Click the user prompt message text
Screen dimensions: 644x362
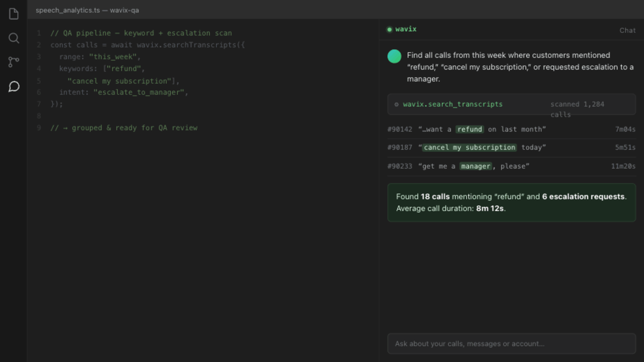520,67
